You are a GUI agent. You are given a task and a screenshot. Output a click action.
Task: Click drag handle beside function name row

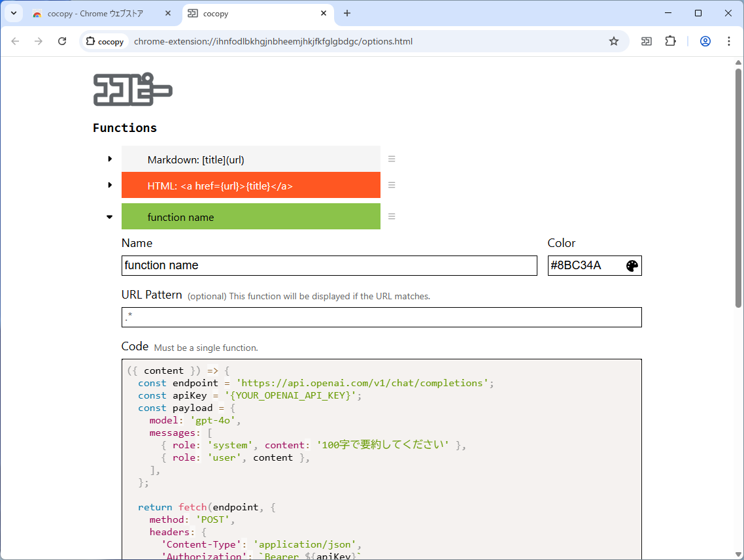point(392,216)
